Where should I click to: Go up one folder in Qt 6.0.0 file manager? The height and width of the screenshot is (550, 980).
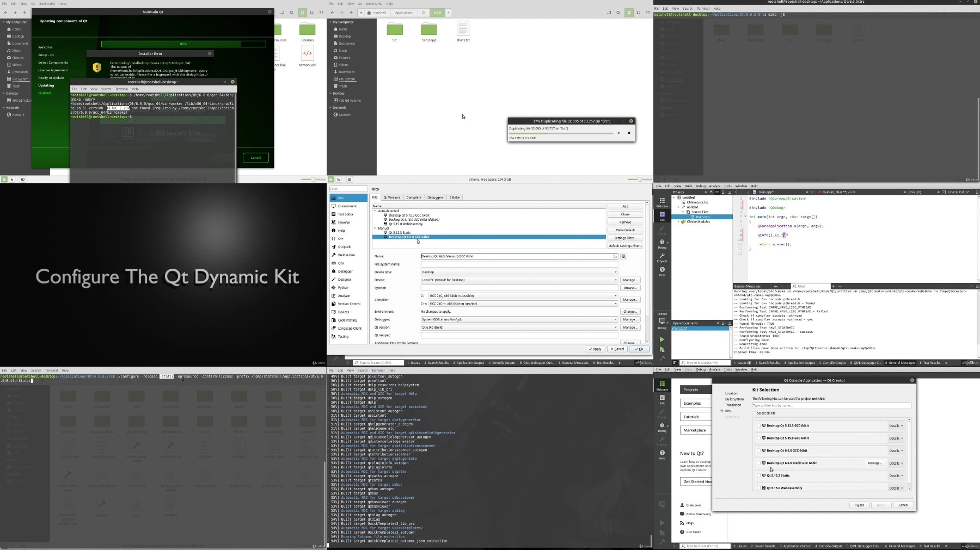tap(351, 13)
